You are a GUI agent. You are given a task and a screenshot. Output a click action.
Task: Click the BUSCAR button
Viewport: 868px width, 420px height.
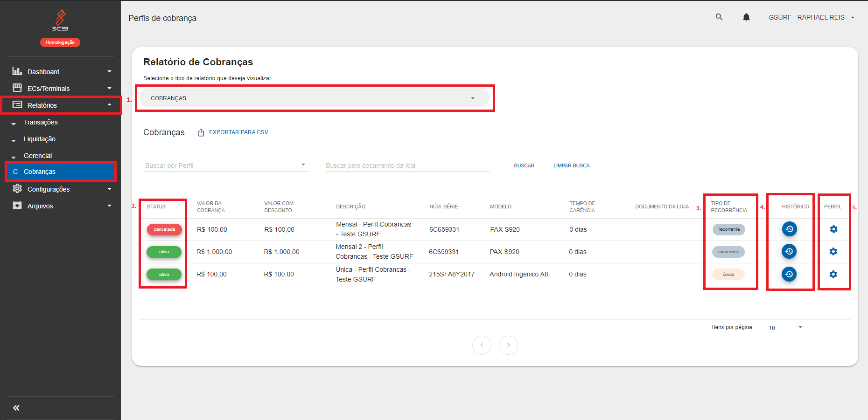point(524,165)
